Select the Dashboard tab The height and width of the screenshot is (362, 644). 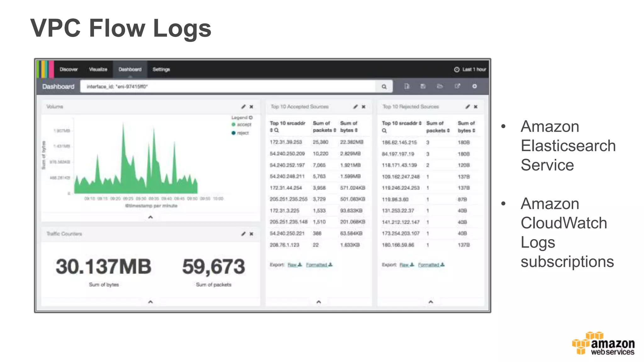pos(130,69)
